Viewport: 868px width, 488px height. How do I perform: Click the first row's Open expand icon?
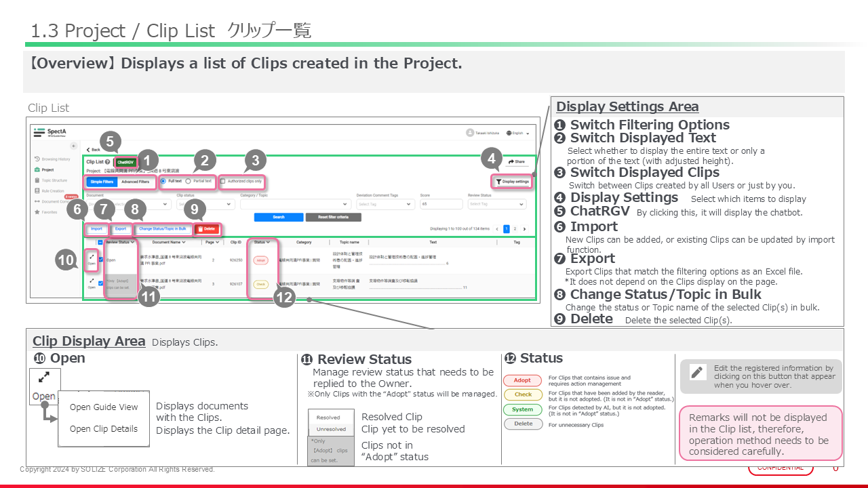coord(91,257)
